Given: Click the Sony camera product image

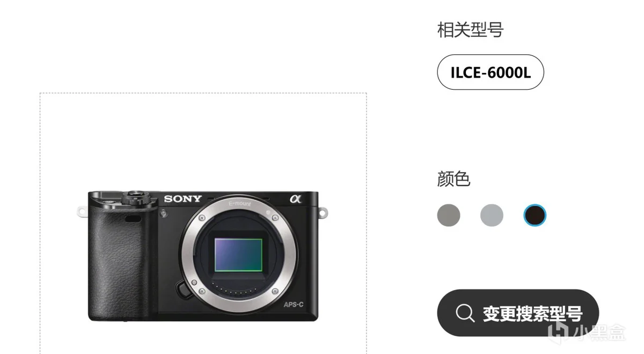Looking at the screenshot, I should click(203, 255).
